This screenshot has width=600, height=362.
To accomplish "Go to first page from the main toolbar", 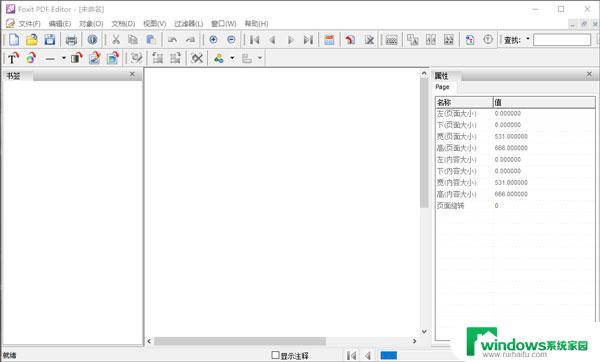I will (254, 39).
